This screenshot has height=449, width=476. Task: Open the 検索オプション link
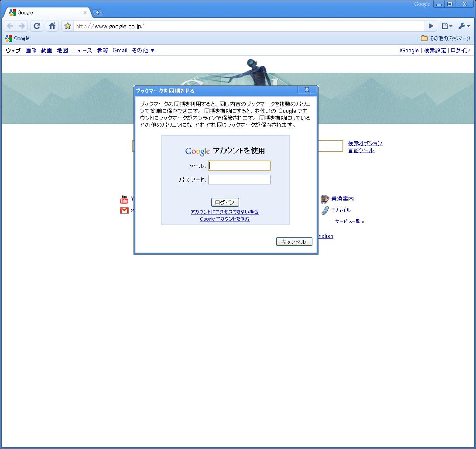pyautogui.click(x=365, y=143)
